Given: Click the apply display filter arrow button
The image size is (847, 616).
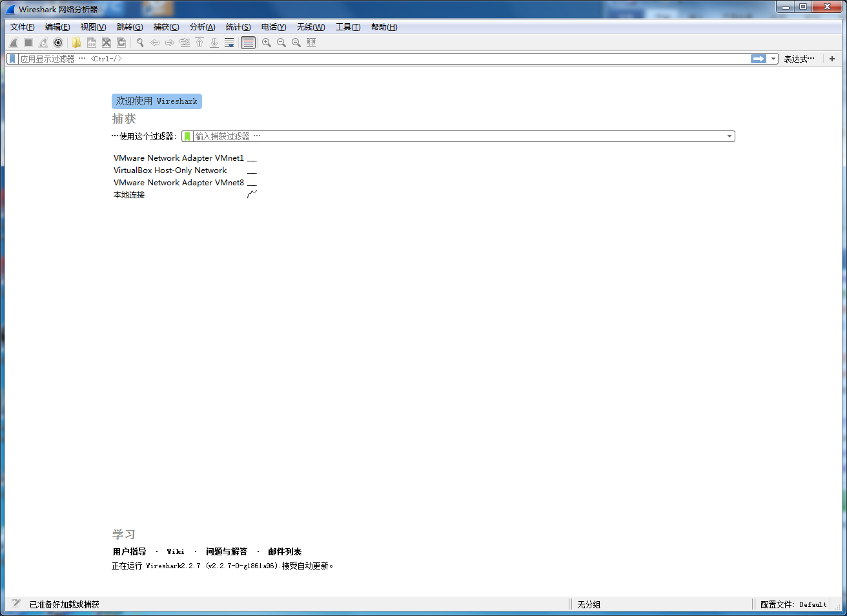Looking at the screenshot, I should coord(759,59).
